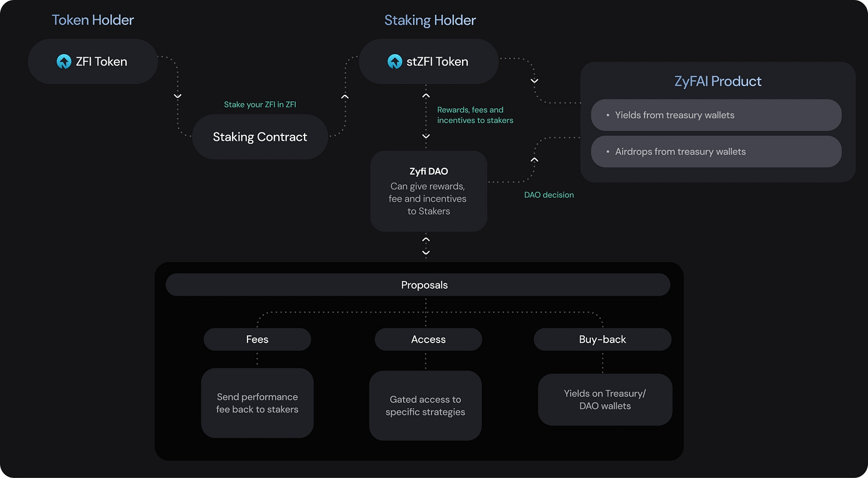Click 'Airdrops from treasury wallets' row
The width and height of the screenshot is (868, 478).
pos(716,152)
